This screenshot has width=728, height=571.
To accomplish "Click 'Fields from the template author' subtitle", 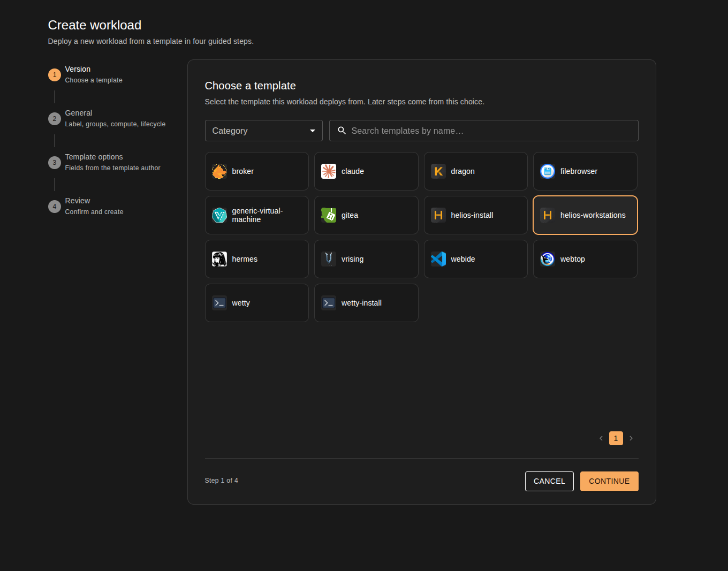I will [113, 168].
